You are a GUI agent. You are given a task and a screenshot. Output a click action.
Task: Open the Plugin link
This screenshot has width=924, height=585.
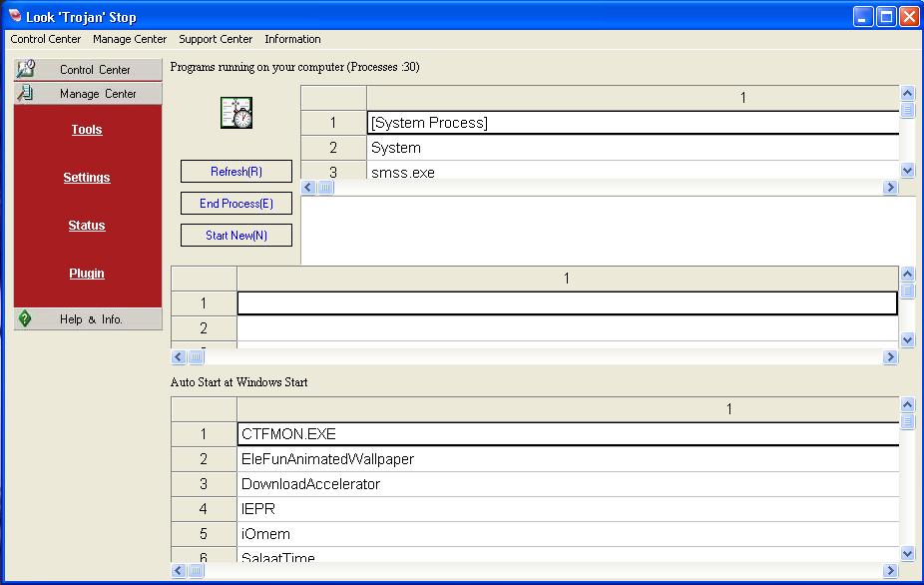pyautogui.click(x=87, y=274)
